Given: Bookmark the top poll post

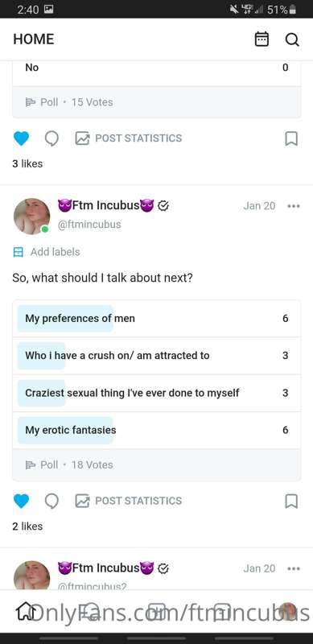Looking at the screenshot, I should [291, 138].
